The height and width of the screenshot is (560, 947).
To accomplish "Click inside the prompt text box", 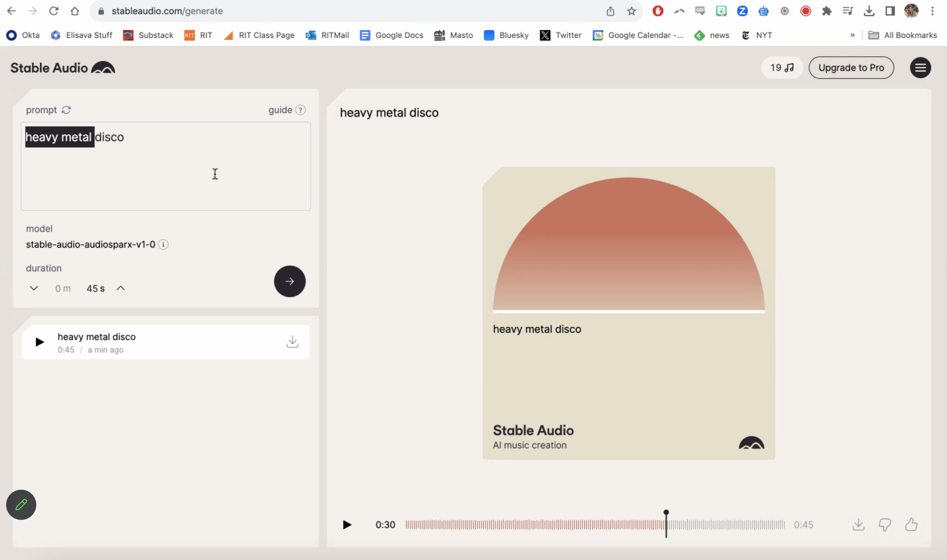I will (x=166, y=178).
